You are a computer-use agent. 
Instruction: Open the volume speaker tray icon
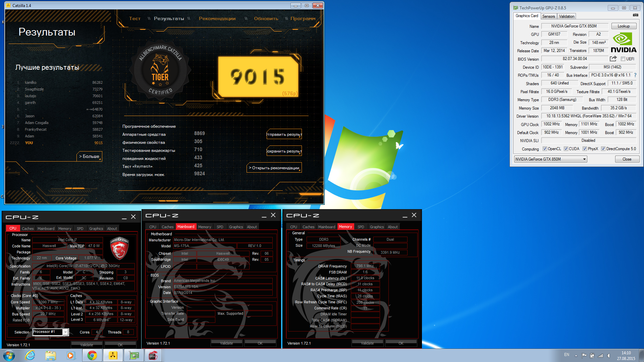(609, 355)
